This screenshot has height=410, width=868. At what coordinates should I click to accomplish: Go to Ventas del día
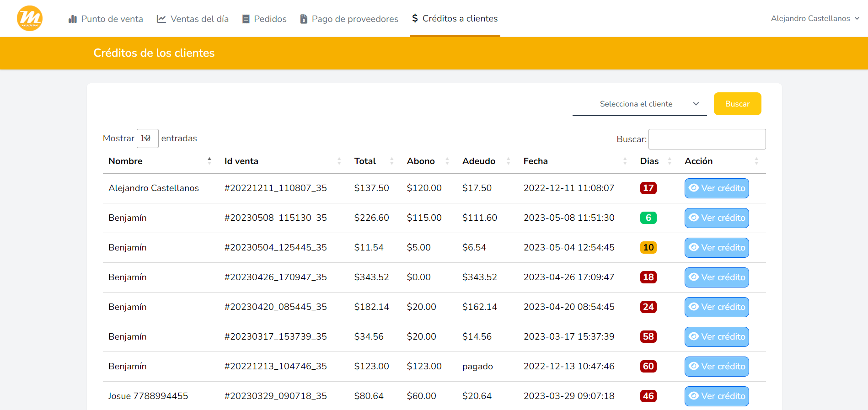[193, 19]
